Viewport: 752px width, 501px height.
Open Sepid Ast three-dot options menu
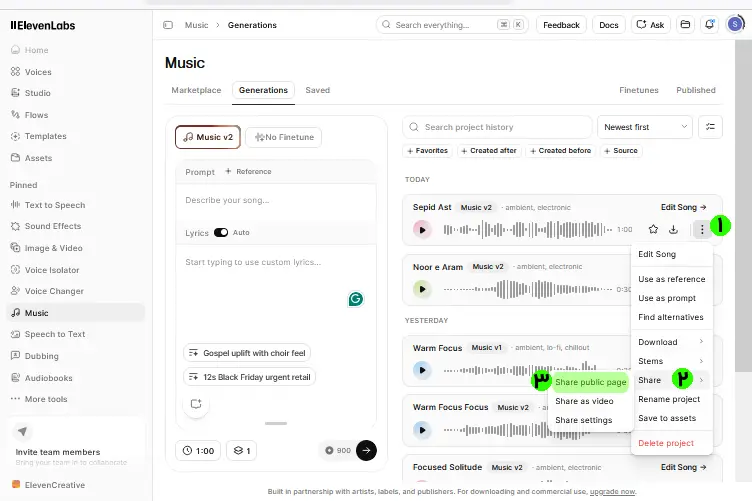point(702,230)
